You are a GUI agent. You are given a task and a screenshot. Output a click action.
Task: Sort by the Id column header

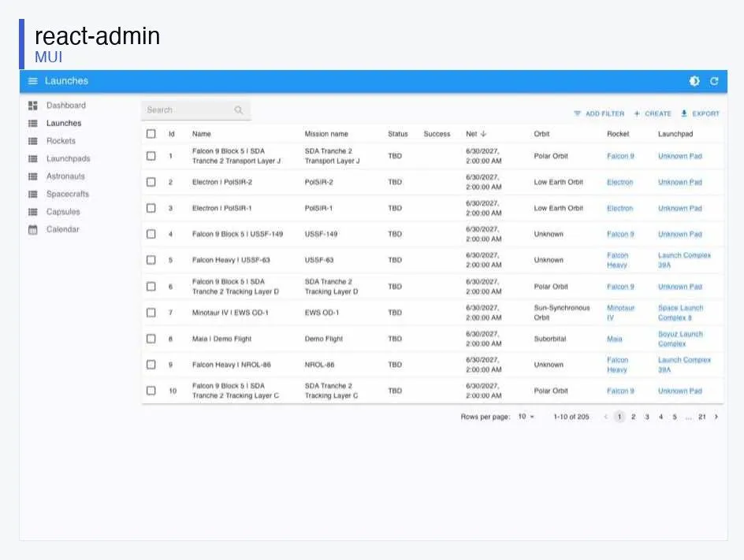172,134
